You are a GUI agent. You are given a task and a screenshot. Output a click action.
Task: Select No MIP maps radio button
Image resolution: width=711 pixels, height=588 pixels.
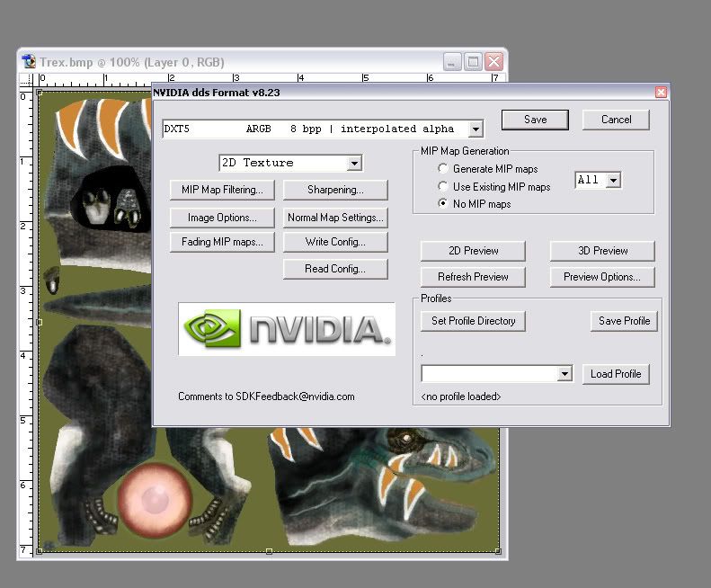443,203
